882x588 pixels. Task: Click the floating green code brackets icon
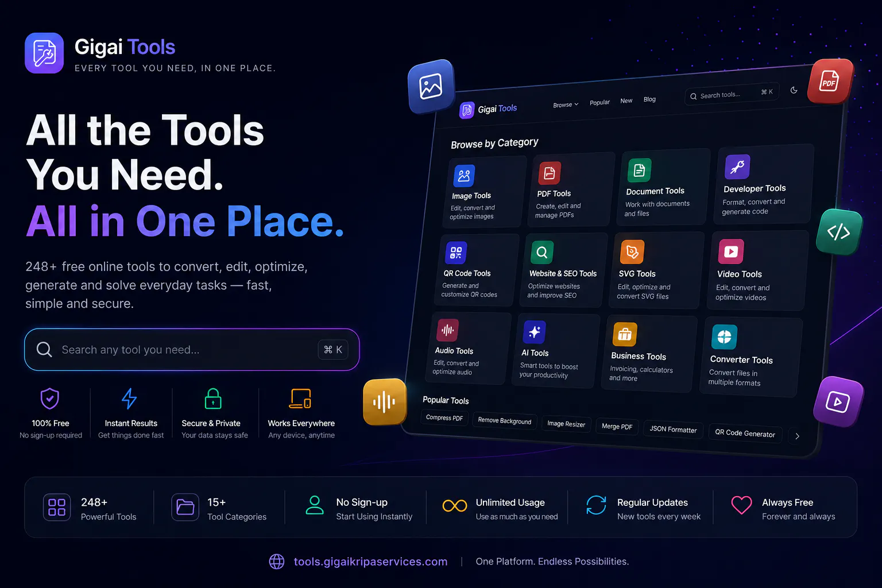pos(839,232)
